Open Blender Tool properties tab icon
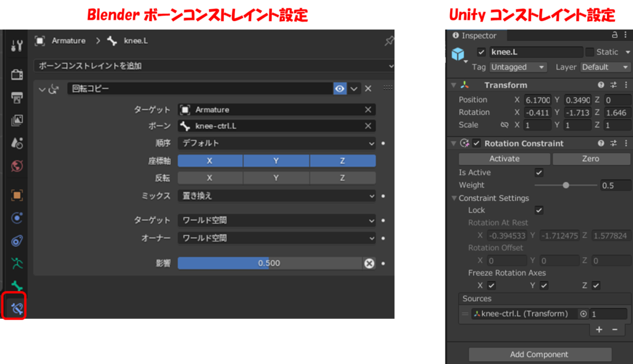Viewport: 633px width, 364px height. pos(17,46)
